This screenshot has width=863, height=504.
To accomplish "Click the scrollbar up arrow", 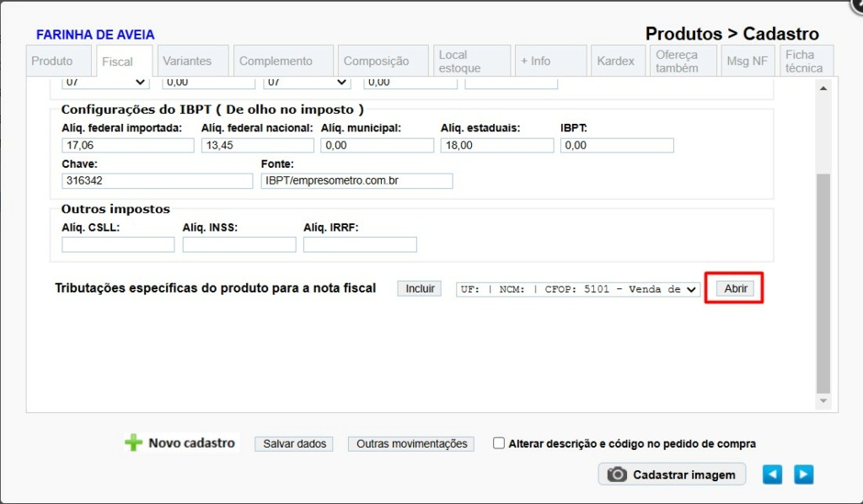I will (x=823, y=88).
